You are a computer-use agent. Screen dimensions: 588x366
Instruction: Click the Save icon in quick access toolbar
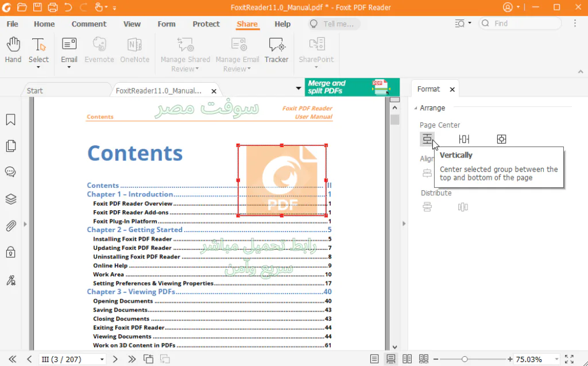point(37,7)
